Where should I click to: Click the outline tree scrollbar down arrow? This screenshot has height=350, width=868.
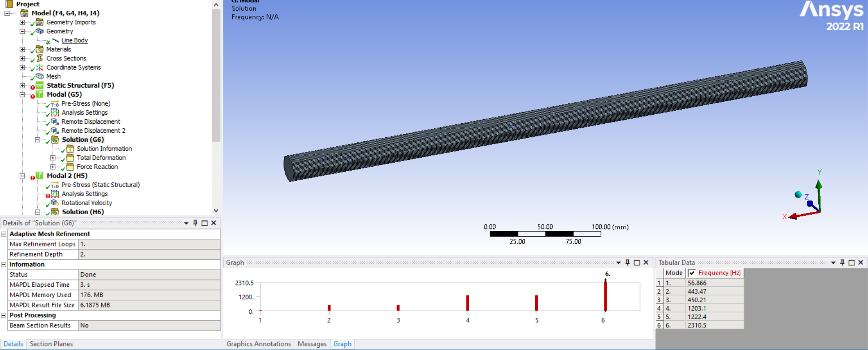coord(216,211)
